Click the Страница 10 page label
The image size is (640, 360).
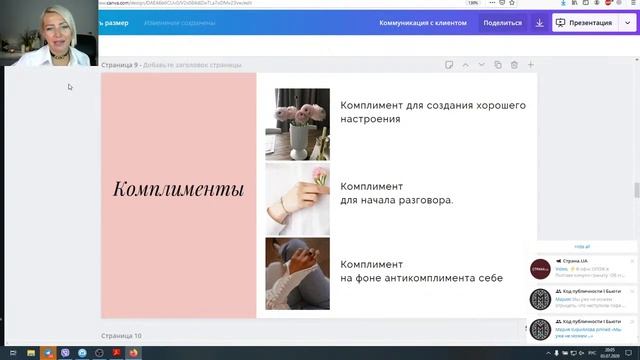tap(121, 336)
